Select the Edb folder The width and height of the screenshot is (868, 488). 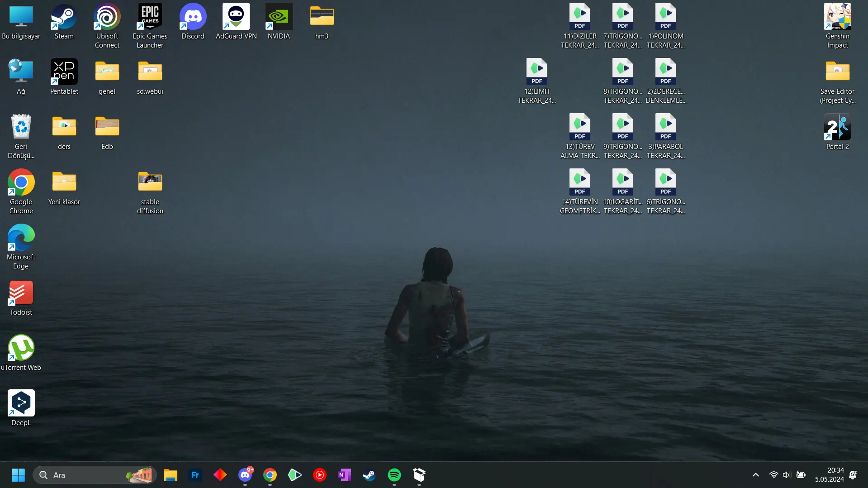107,132
